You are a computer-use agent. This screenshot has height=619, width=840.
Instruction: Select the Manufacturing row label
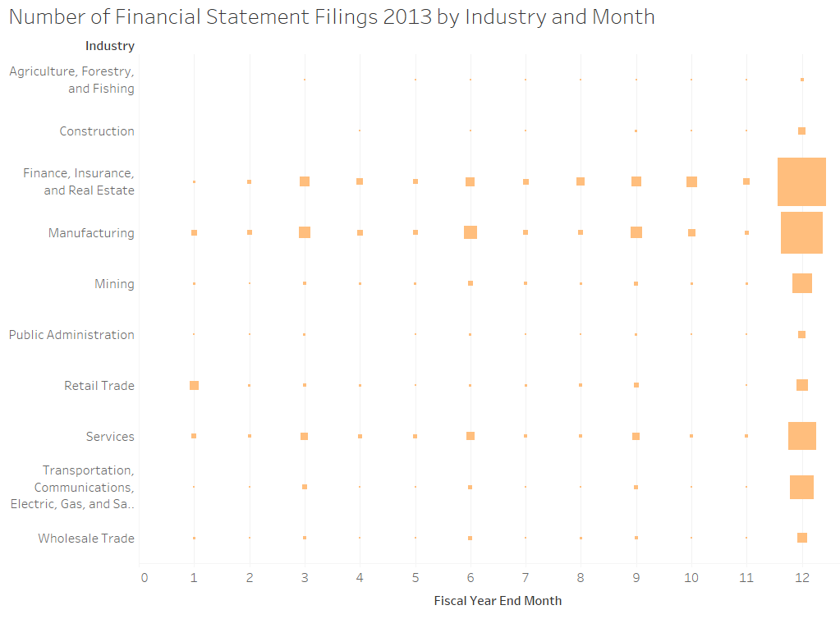[91, 233]
